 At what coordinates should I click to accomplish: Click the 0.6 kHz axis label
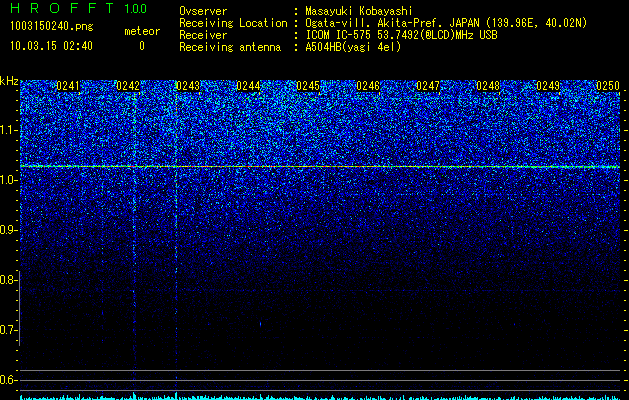click(x=7, y=380)
